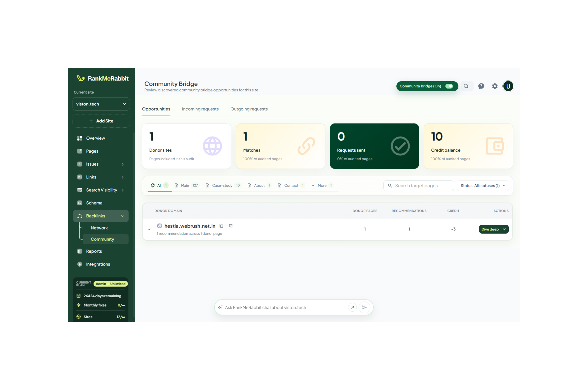
Task: Open hestia.webrush.net.in in external link
Action: (231, 226)
